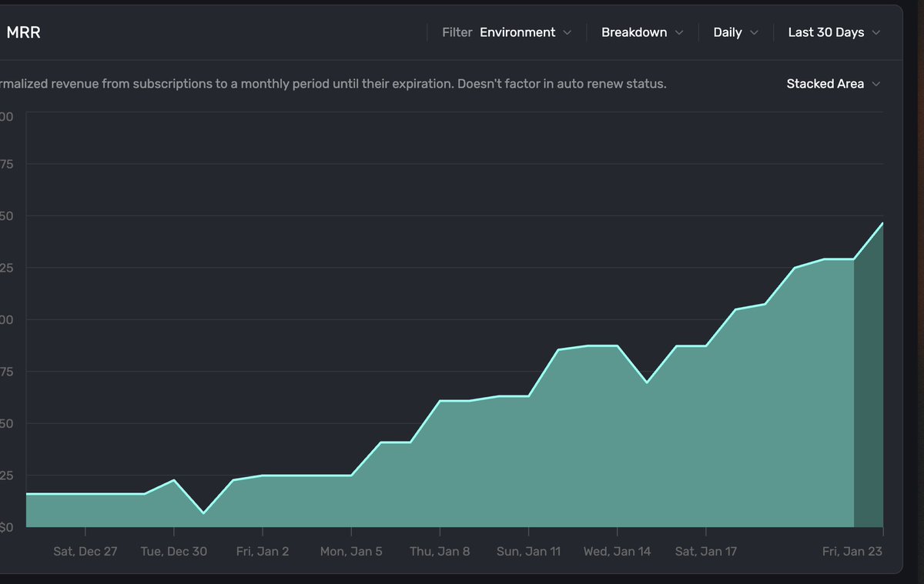Select the Tue, Dec 30 axis marker

(x=174, y=551)
